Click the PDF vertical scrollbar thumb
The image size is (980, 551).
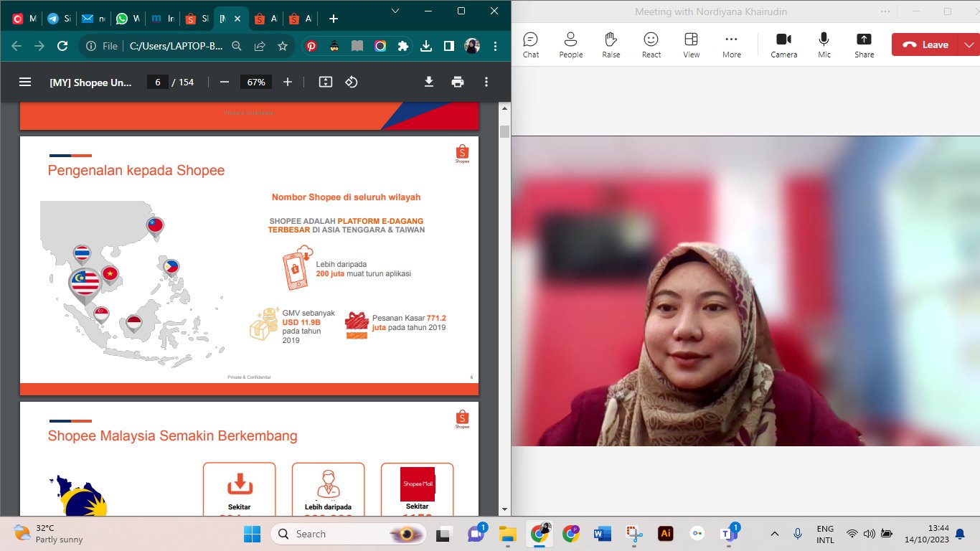click(505, 131)
